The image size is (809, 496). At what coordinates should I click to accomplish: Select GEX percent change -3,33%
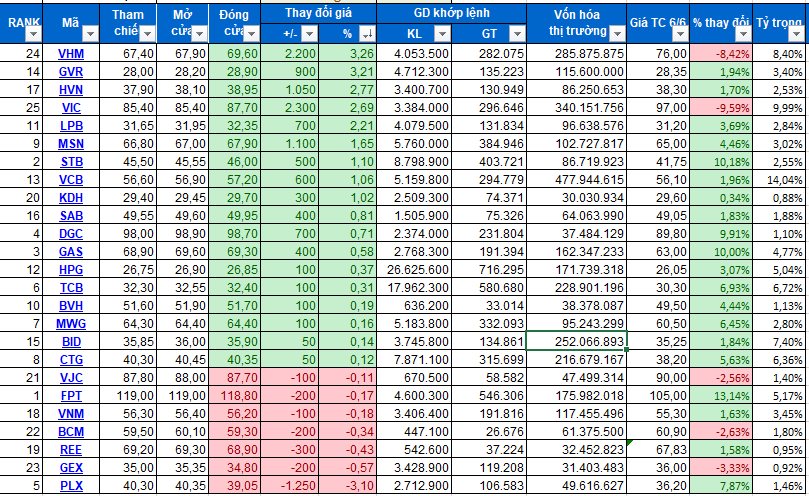[x=721, y=468]
